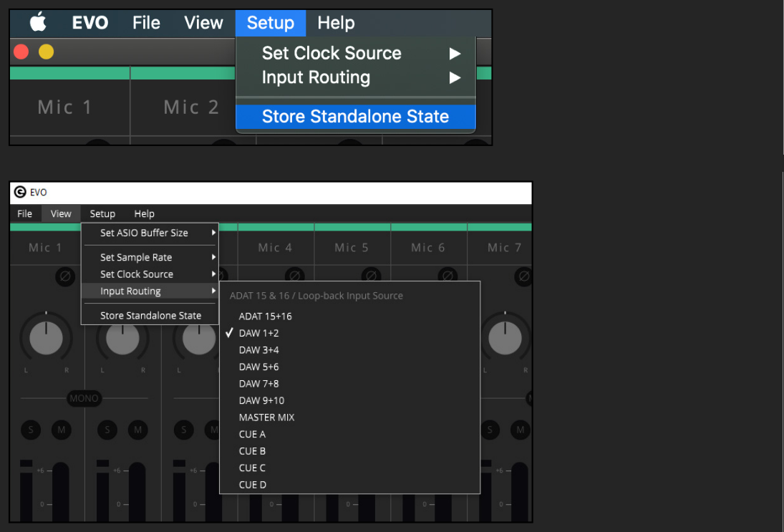Click the Mic 1 volume fader
Image resolution: width=784 pixels, height=532 pixels.
60,492
